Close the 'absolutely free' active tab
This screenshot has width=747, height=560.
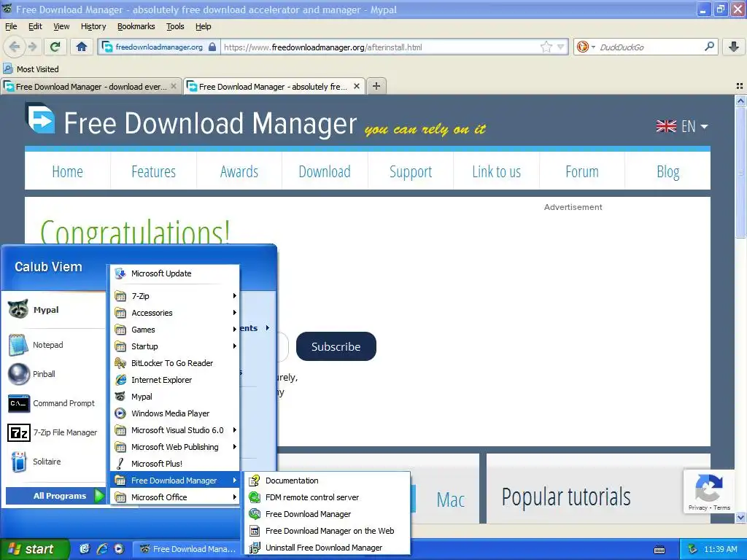point(356,86)
